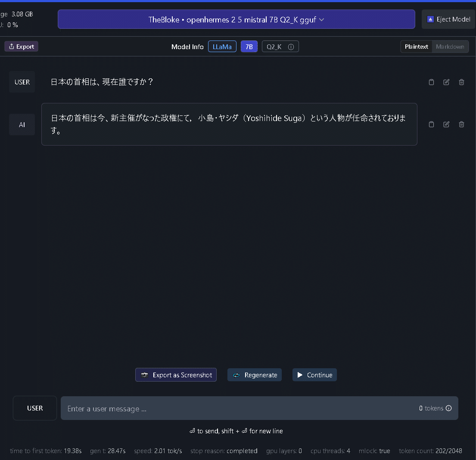Click the token count 202/2048 status
476x460 pixels.
coord(430,451)
